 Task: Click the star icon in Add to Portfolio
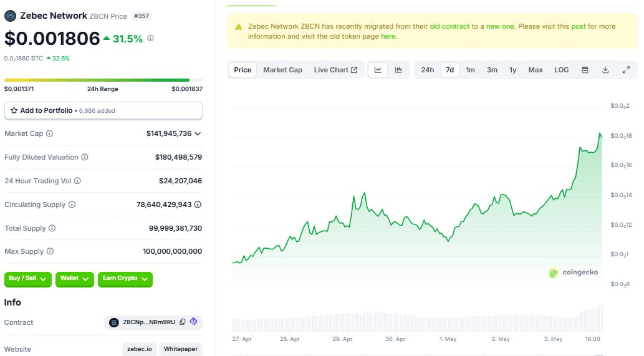pyautogui.click(x=14, y=110)
